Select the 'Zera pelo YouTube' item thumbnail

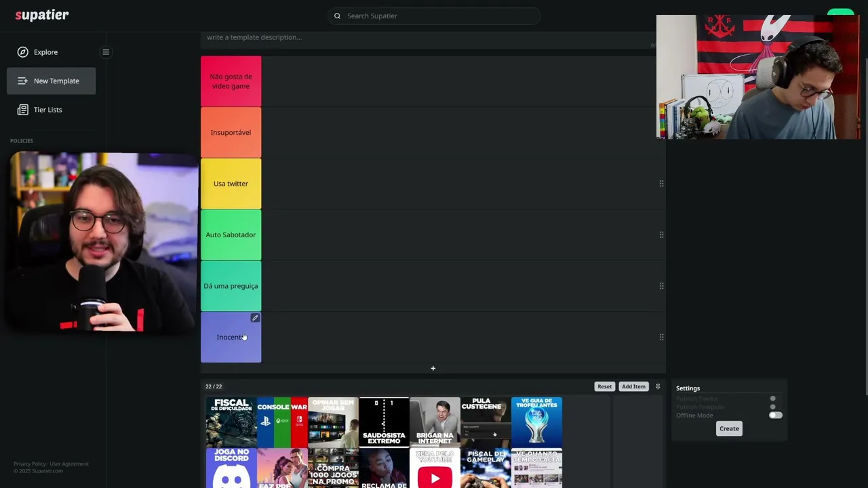pos(435,468)
